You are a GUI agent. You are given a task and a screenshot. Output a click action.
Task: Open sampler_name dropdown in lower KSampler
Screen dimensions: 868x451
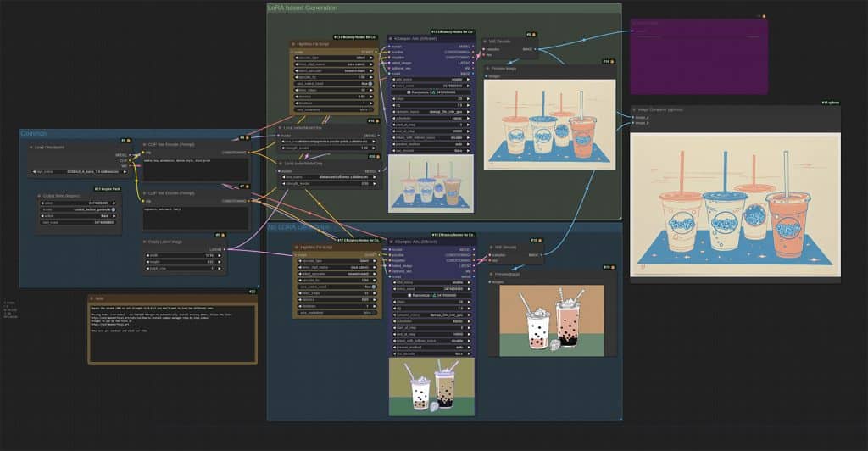(x=431, y=315)
